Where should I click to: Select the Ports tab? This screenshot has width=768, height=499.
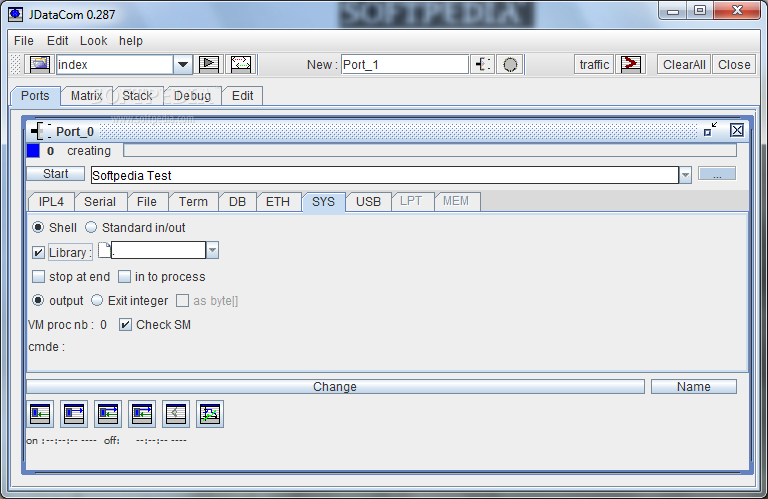point(35,95)
